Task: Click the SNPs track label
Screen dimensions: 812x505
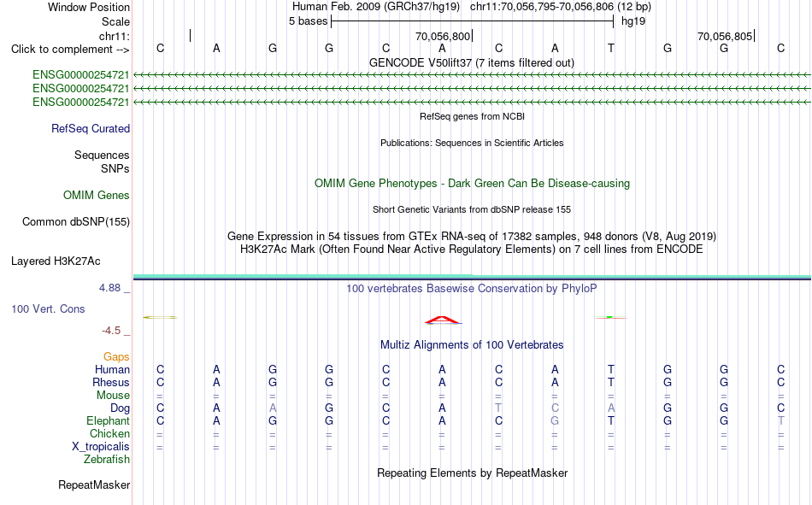Action: pyautogui.click(x=115, y=169)
